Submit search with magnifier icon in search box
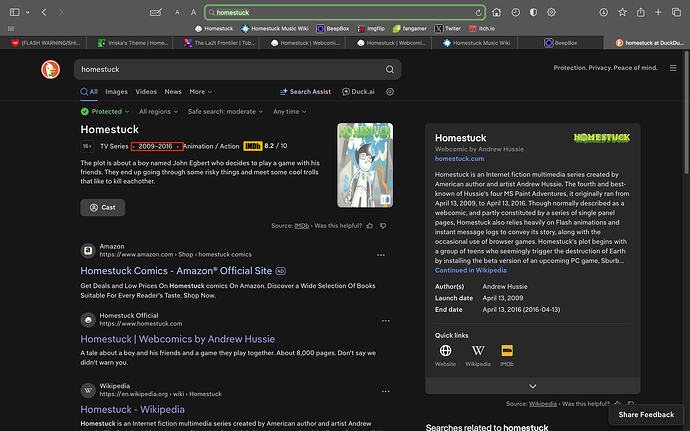Image resolution: width=690 pixels, height=431 pixels. [x=390, y=69]
